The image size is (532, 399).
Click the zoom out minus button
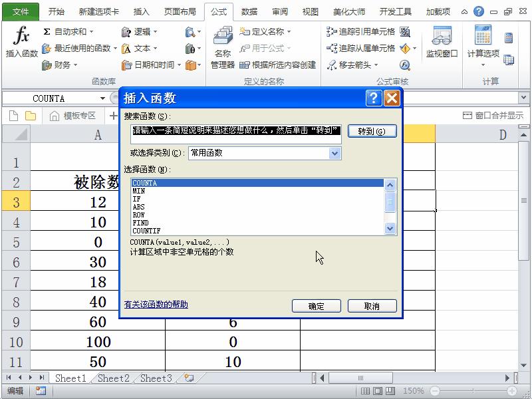[x=435, y=391]
